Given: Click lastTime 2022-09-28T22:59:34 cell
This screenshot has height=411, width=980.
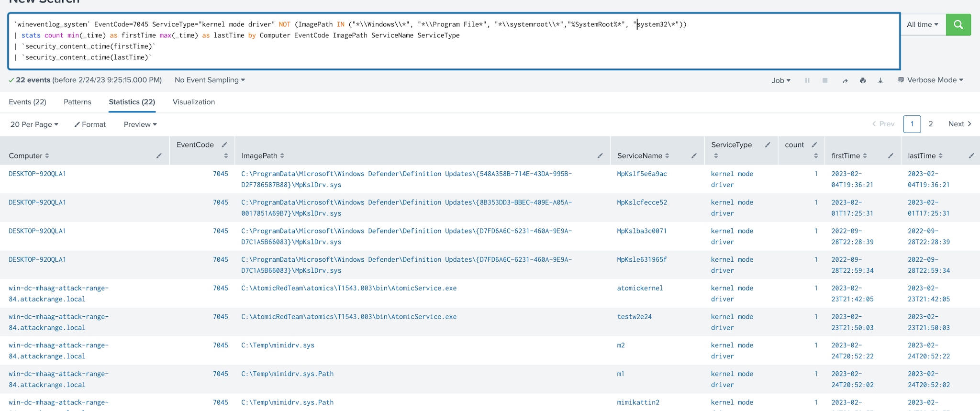Looking at the screenshot, I should pyautogui.click(x=929, y=265).
